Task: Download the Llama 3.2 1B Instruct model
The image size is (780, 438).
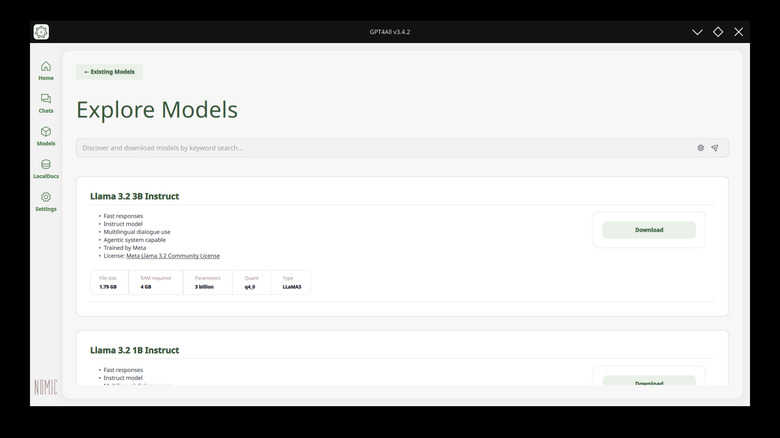Action: coord(649,382)
